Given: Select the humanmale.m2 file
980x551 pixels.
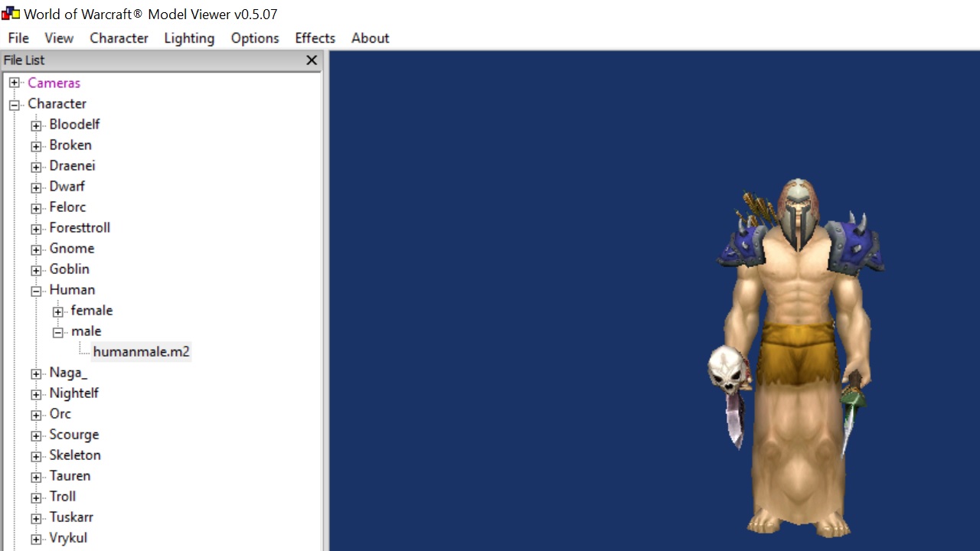Looking at the screenshot, I should click(x=141, y=351).
